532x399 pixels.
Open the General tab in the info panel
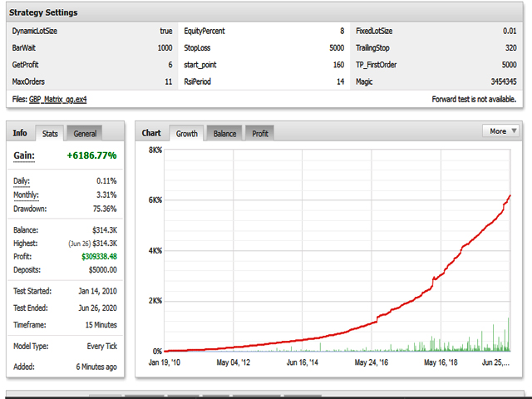[x=85, y=133]
